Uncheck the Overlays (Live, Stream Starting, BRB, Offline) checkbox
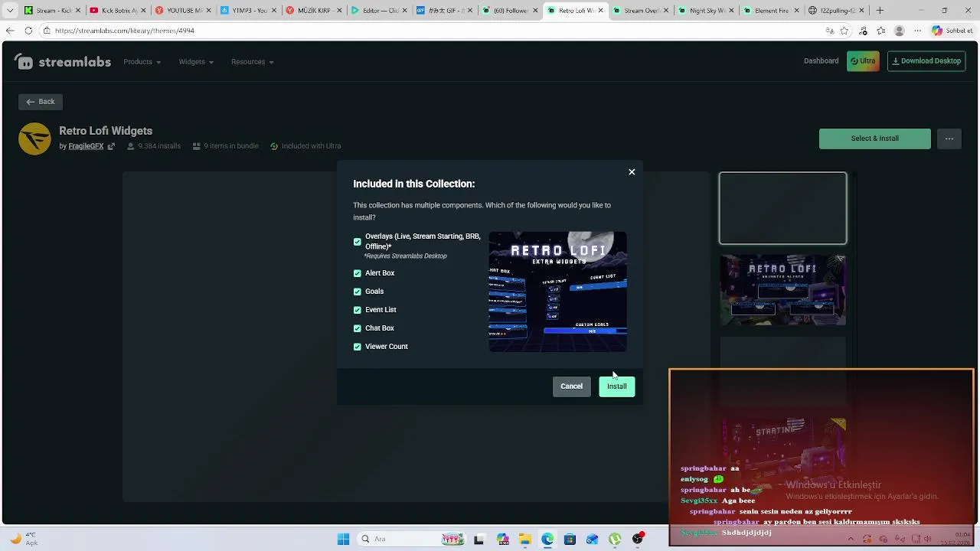Image resolution: width=980 pixels, height=551 pixels. [x=358, y=242]
